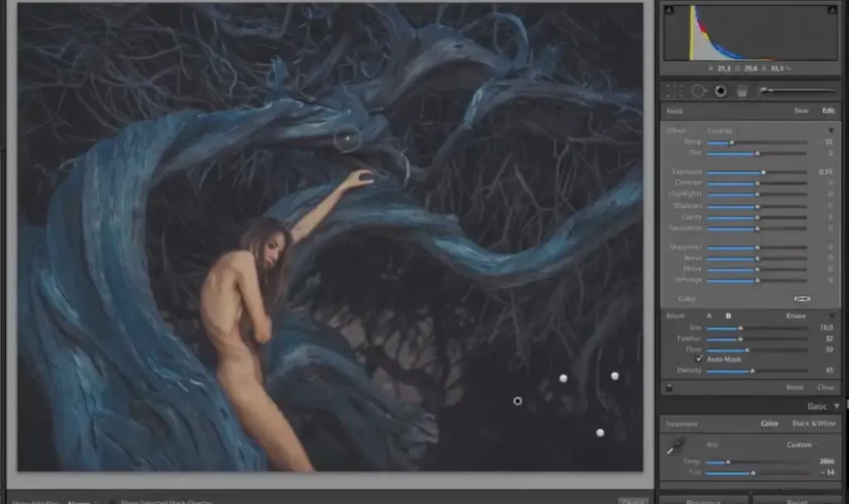Click the histogram graph
This screenshot has width=849, height=504.
(750, 32)
